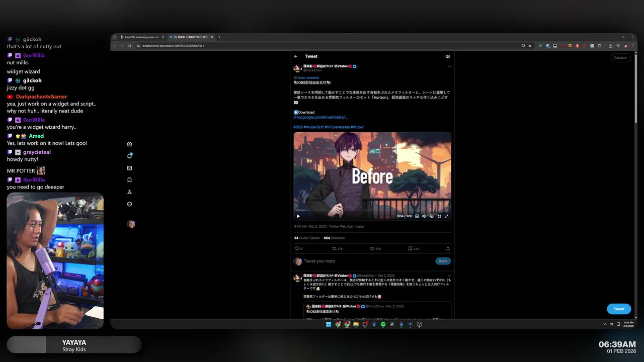Viewport: 644px width, 362px height.
Task: Open the tweet's three-dot more menu
Action: pyautogui.click(x=449, y=66)
